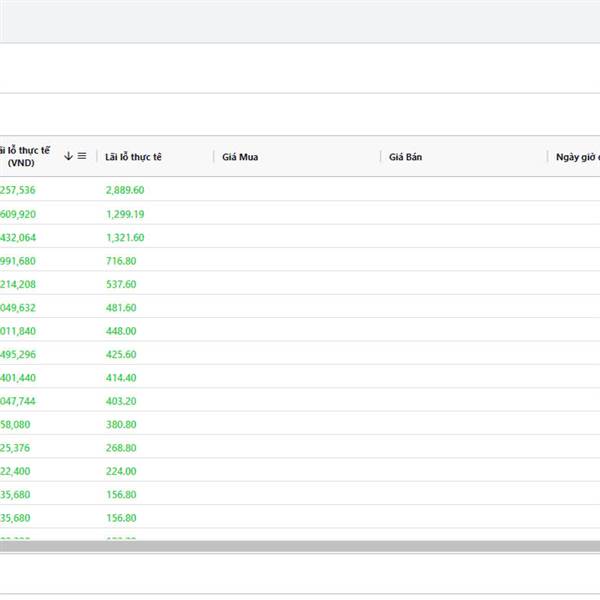The height and width of the screenshot is (600, 600).
Task: Click the VND value ending 049,632
Action: click(x=18, y=308)
